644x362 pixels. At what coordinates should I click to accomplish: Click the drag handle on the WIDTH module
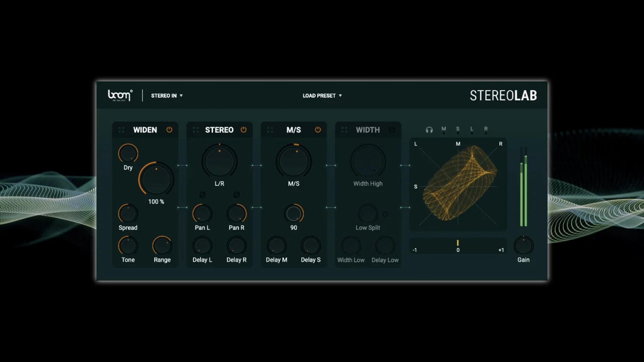(x=344, y=130)
